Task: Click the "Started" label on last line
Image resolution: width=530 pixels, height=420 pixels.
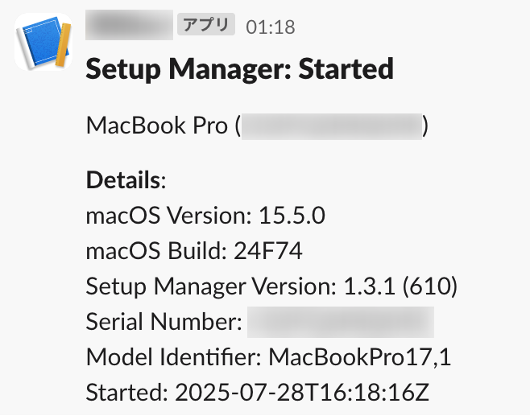Action: coord(123,393)
